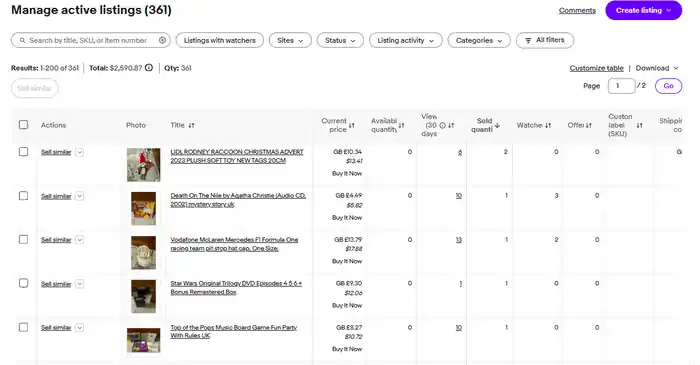Click the Rodney Raccoon plush photo
Screen dimensions: 700x365
(x=143, y=165)
